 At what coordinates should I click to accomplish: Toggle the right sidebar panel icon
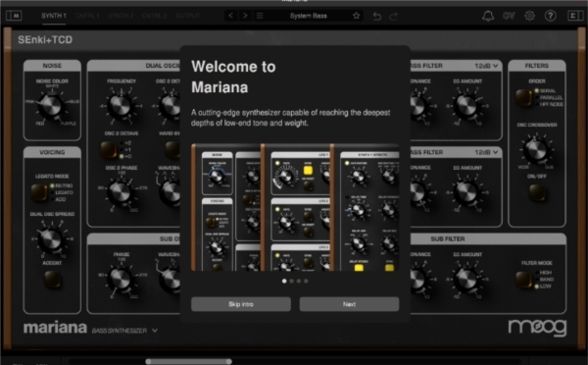pos(575,16)
